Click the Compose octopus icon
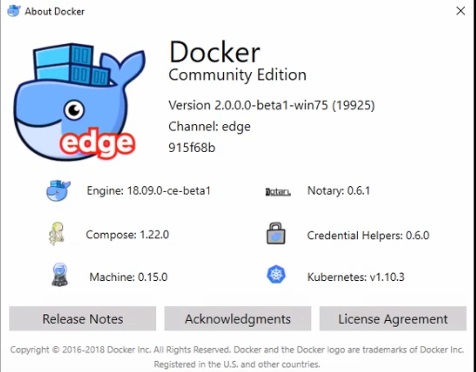 click(x=56, y=234)
